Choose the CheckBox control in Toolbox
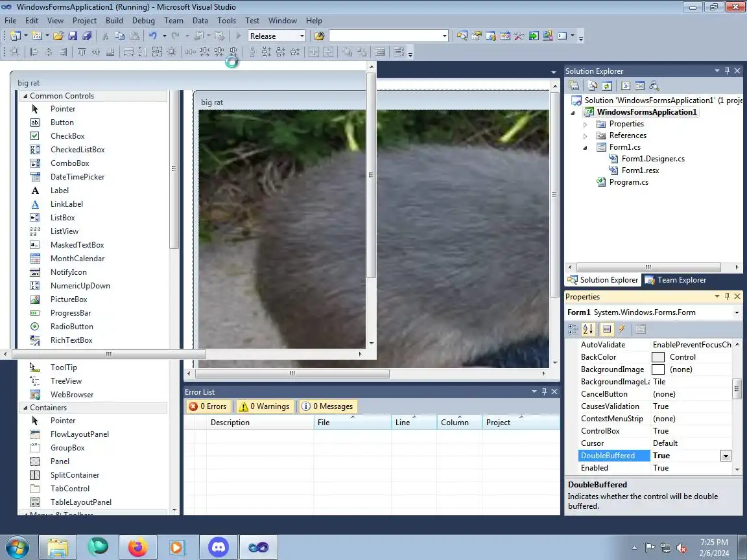Screen dimensions: 747x560 [67, 135]
